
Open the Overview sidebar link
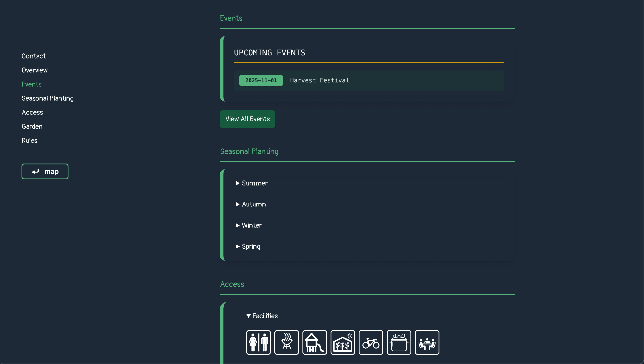34,70
